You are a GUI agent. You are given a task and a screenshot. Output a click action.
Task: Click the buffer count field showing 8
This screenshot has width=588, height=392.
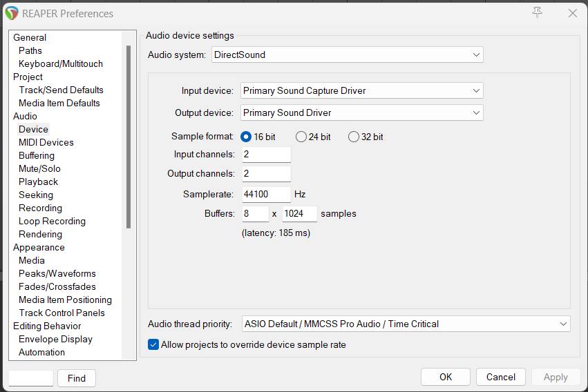tap(256, 214)
